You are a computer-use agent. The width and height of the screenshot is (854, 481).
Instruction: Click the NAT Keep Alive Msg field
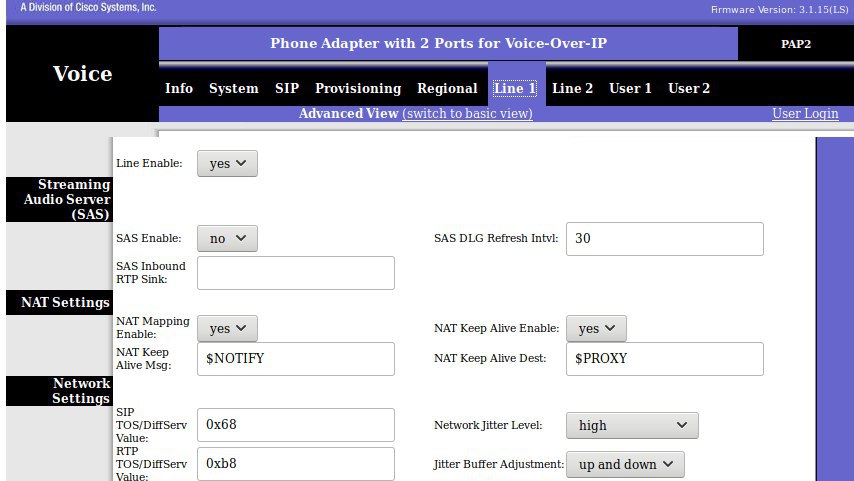(296, 359)
